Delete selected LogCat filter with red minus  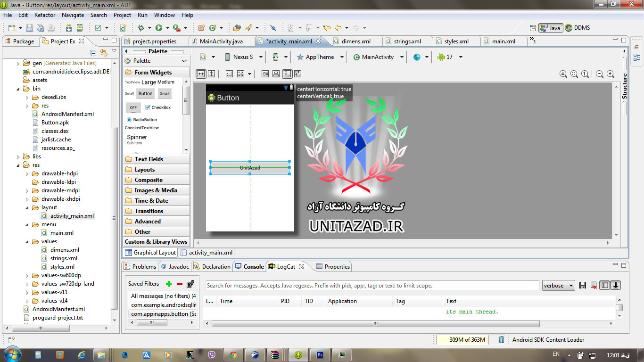[x=180, y=284]
